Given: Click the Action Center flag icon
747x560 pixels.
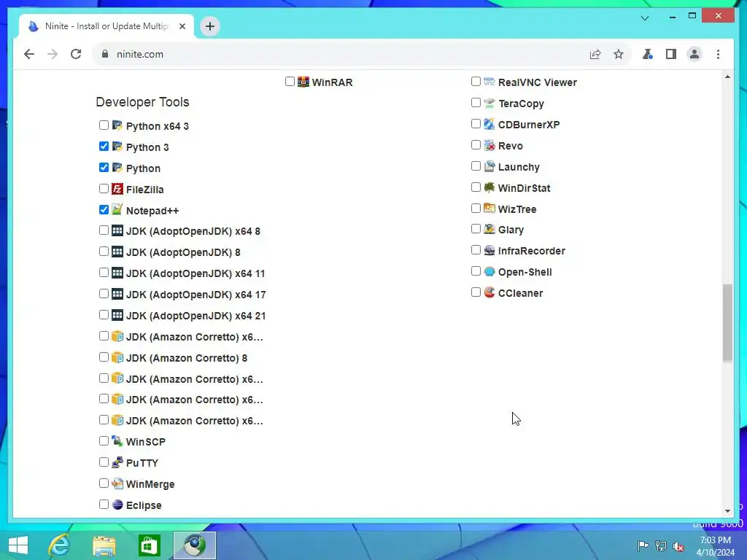Looking at the screenshot, I should (642, 546).
